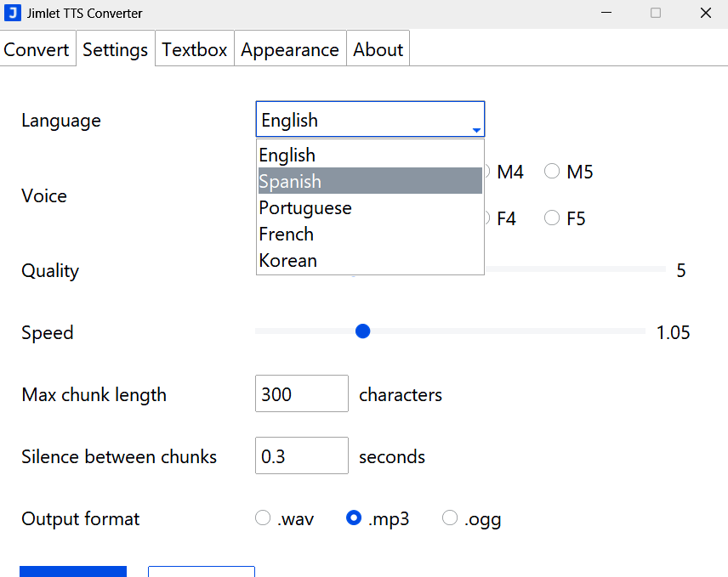Switch to the Convert tab

(37, 49)
